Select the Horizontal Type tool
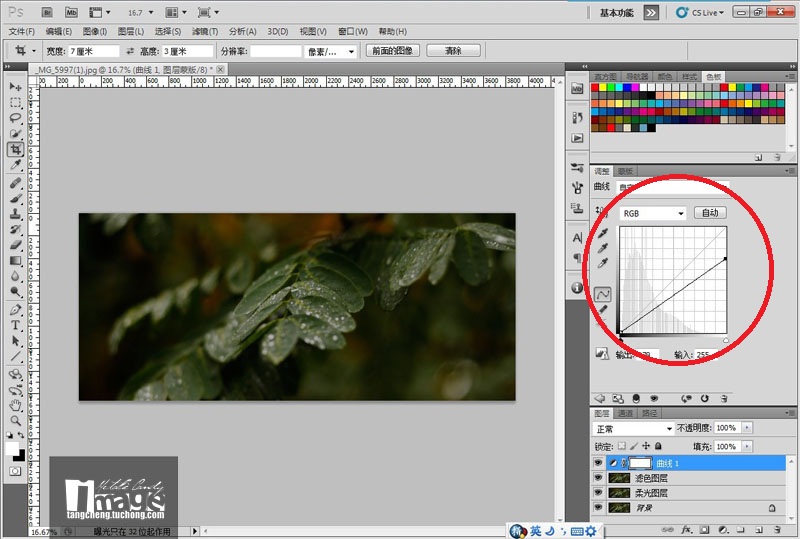 pyautogui.click(x=16, y=325)
